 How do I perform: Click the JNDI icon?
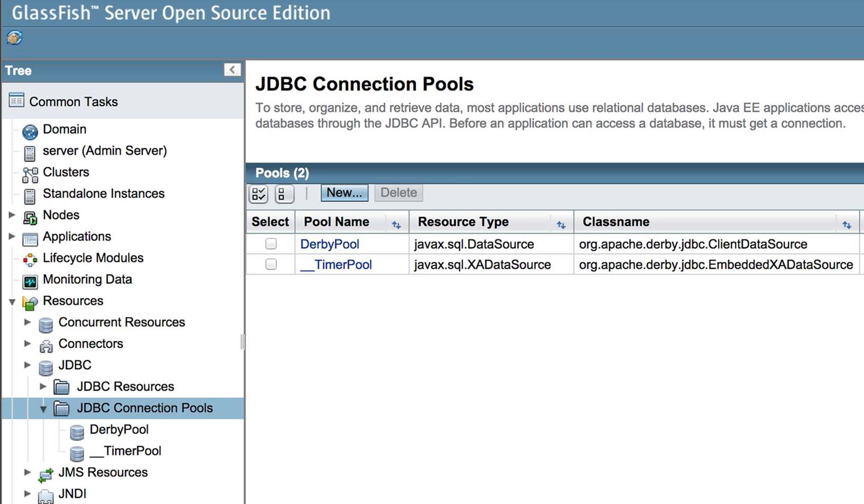click(46, 496)
